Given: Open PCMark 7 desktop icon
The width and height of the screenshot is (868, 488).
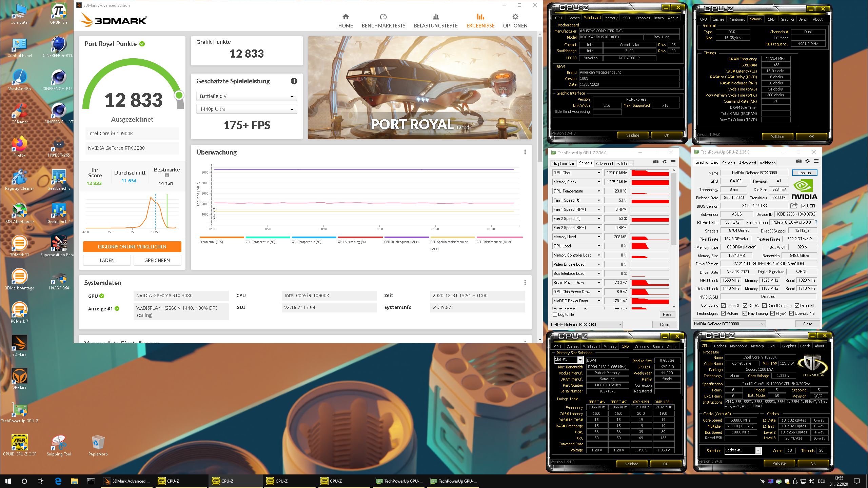Looking at the screenshot, I should [x=20, y=312].
